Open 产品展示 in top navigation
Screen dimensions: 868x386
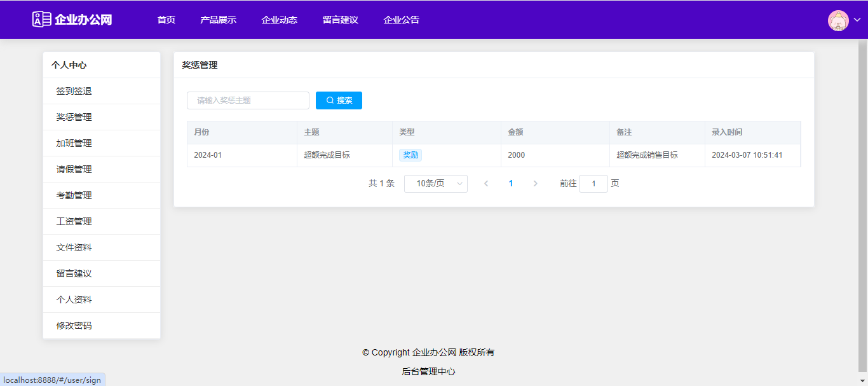[x=218, y=20]
